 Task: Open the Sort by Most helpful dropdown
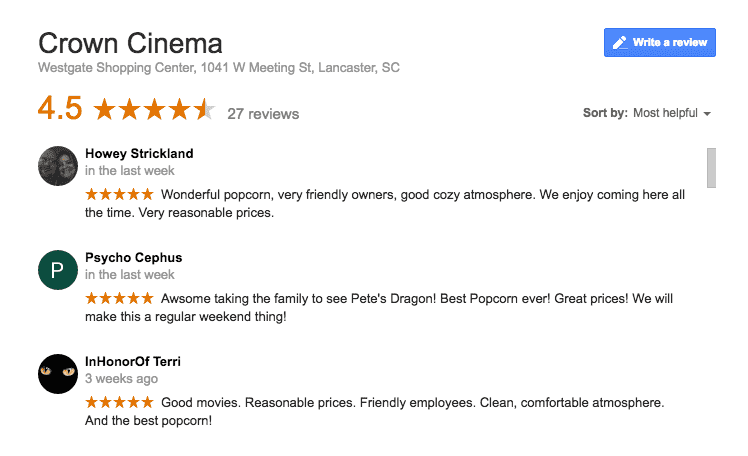coord(647,113)
